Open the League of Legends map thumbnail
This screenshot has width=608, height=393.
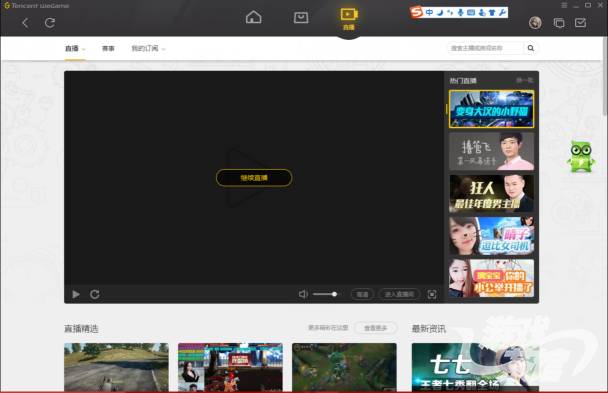[x=344, y=367]
